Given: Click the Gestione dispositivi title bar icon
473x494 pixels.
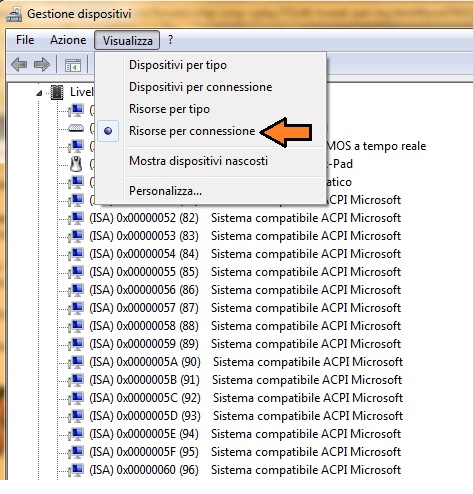Looking at the screenshot, I should (x=14, y=14).
